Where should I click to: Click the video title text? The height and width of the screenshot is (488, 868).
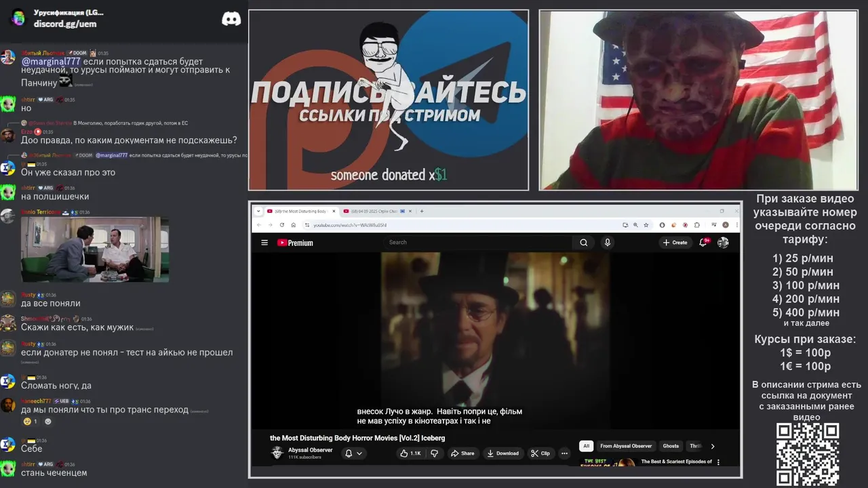click(x=357, y=438)
